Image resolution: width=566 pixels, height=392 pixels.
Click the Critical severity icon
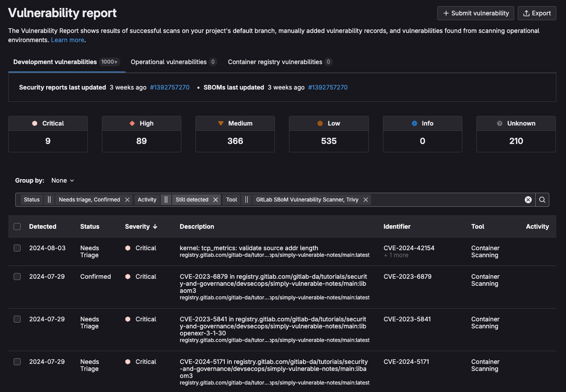tap(34, 123)
